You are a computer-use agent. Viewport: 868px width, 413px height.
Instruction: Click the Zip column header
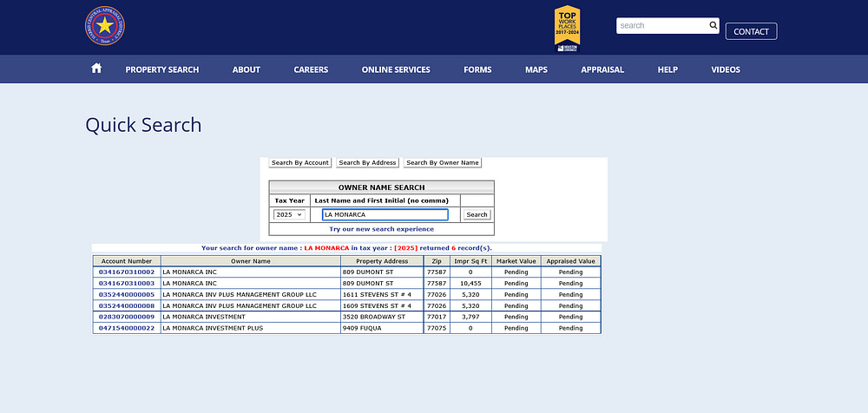[437, 261]
